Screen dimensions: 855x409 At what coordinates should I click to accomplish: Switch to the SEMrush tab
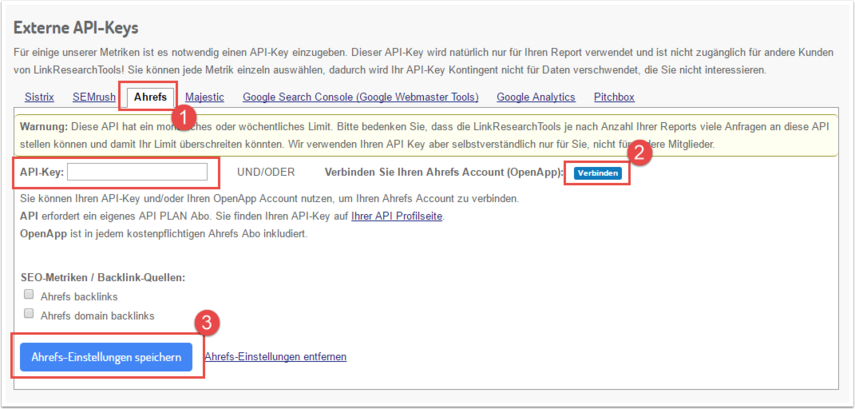tap(94, 97)
